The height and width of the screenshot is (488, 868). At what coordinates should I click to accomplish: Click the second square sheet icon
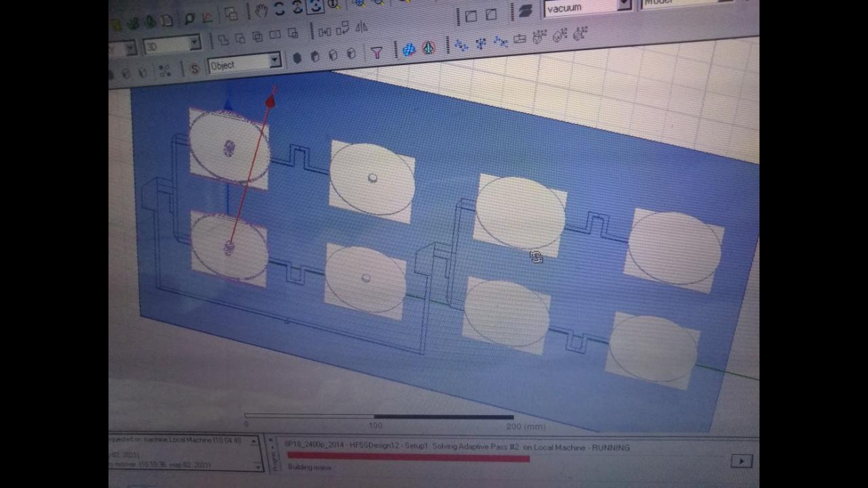click(x=491, y=14)
